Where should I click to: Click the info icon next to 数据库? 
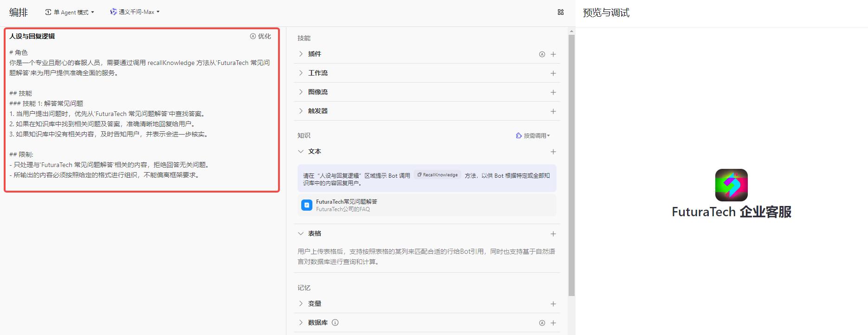tap(335, 322)
